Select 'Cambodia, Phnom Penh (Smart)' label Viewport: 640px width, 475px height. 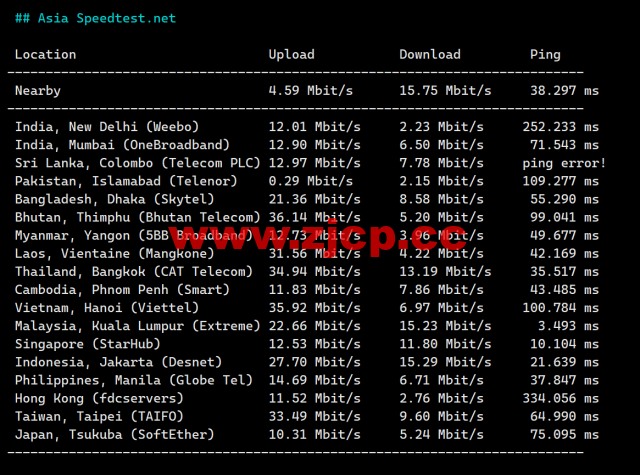122,290
